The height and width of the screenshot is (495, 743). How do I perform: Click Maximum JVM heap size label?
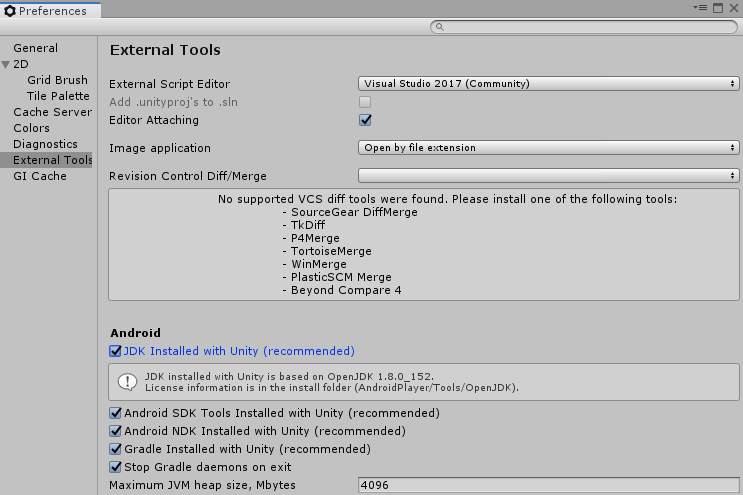[202, 486]
